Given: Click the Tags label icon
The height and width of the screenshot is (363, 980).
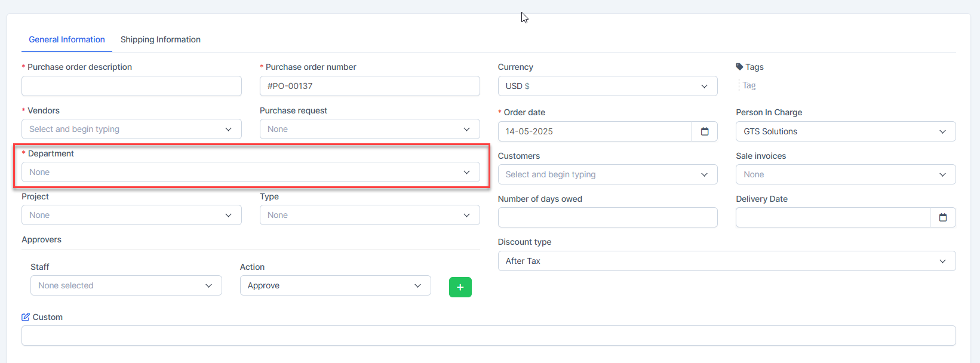Looking at the screenshot, I should tap(739, 67).
